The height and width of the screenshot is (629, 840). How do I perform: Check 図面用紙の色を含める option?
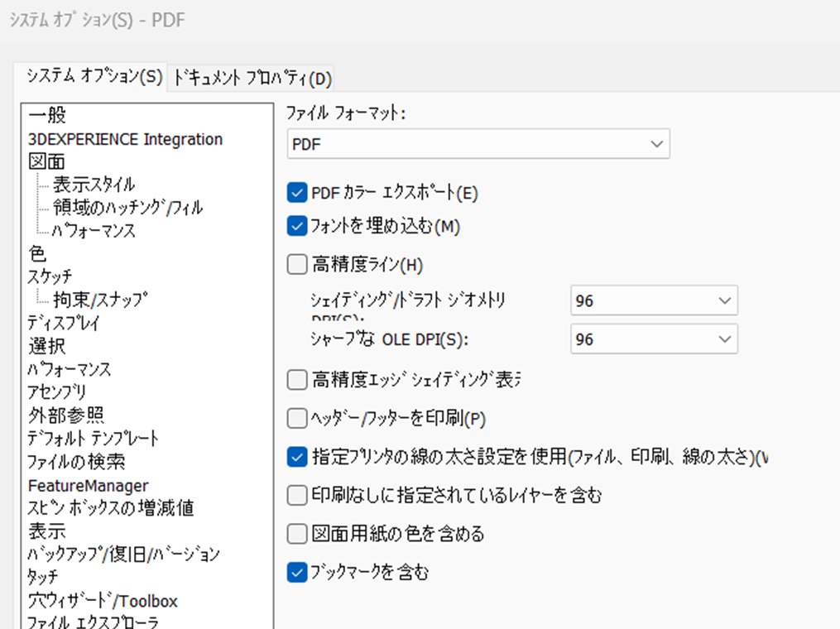point(297,534)
